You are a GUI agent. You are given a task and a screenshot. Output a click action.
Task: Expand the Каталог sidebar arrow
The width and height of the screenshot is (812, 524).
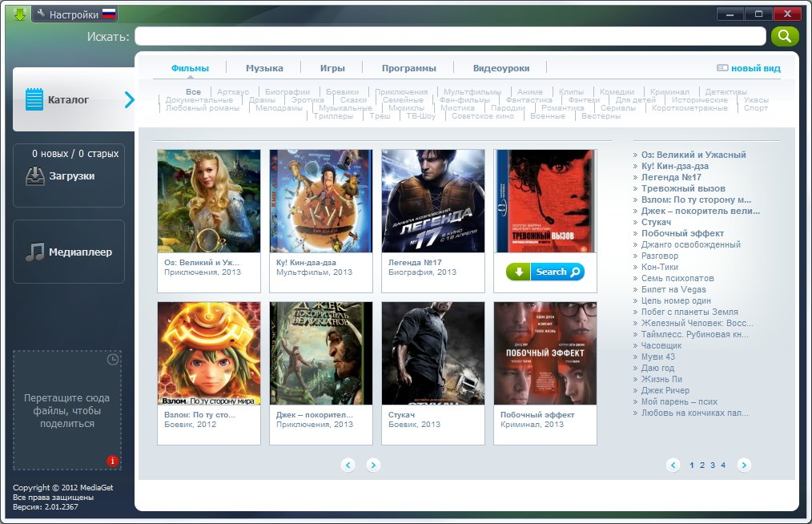[130, 99]
